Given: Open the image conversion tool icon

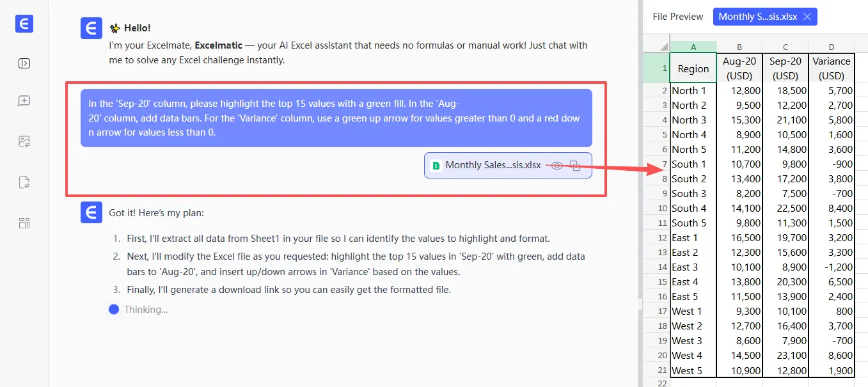Looking at the screenshot, I should point(24,142).
